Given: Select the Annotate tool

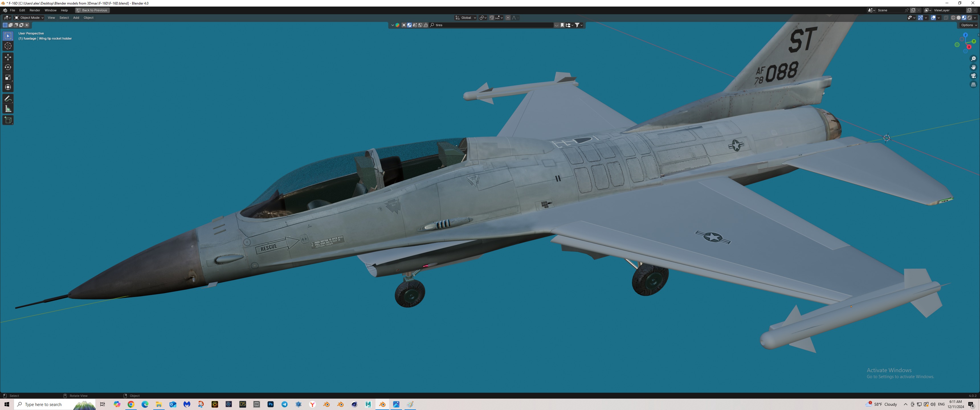Looking at the screenshot, I should point(8,99).
